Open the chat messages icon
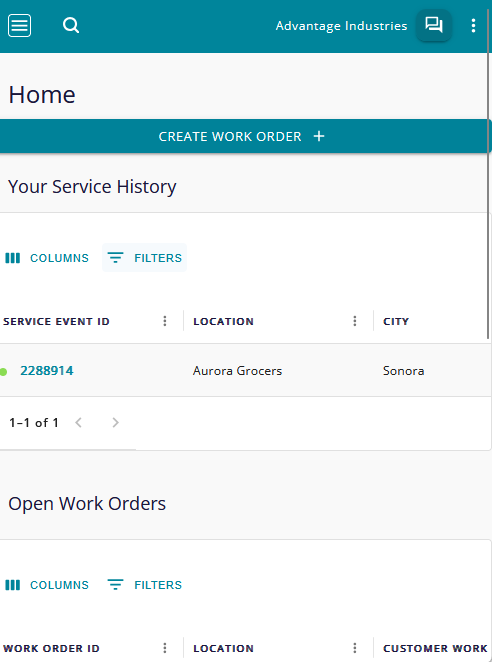This screenshot has height=662, width=492. click(434, 25)
